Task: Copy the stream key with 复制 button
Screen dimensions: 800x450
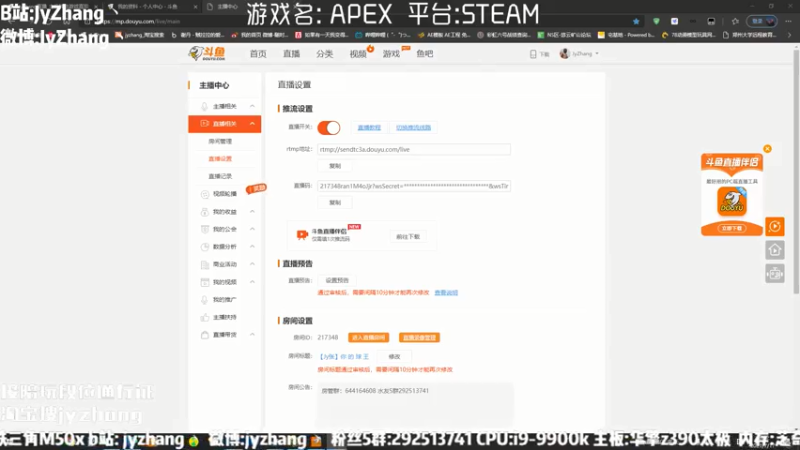Action: pyautogui.click(x=335, y=203)
